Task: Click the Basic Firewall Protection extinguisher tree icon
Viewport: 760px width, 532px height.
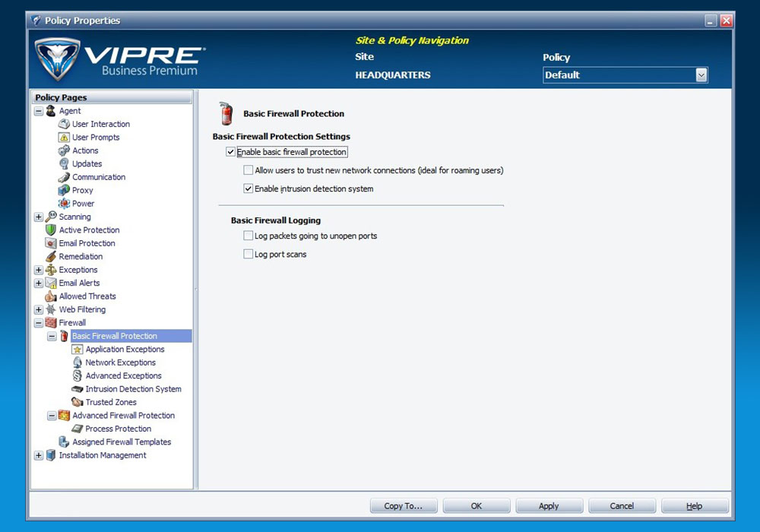Action: tap(64, 336)
